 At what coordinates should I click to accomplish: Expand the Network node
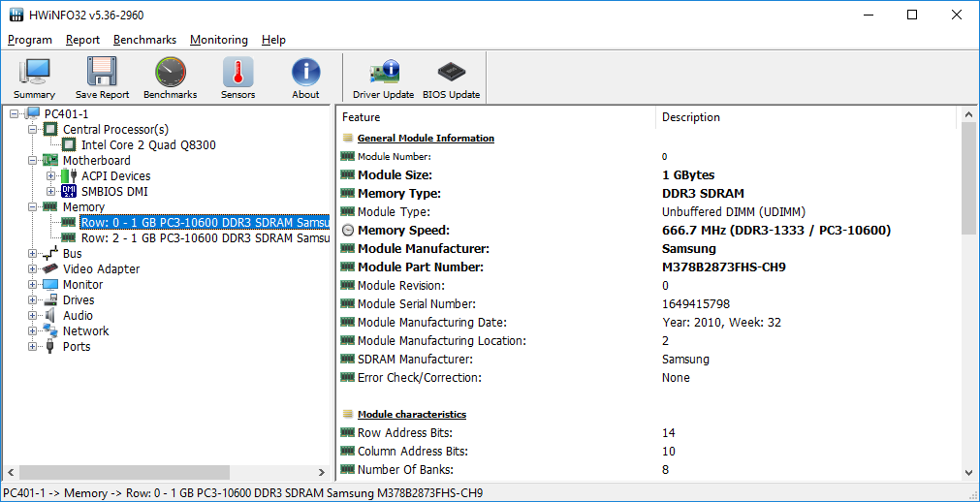(x=33, y=330)
